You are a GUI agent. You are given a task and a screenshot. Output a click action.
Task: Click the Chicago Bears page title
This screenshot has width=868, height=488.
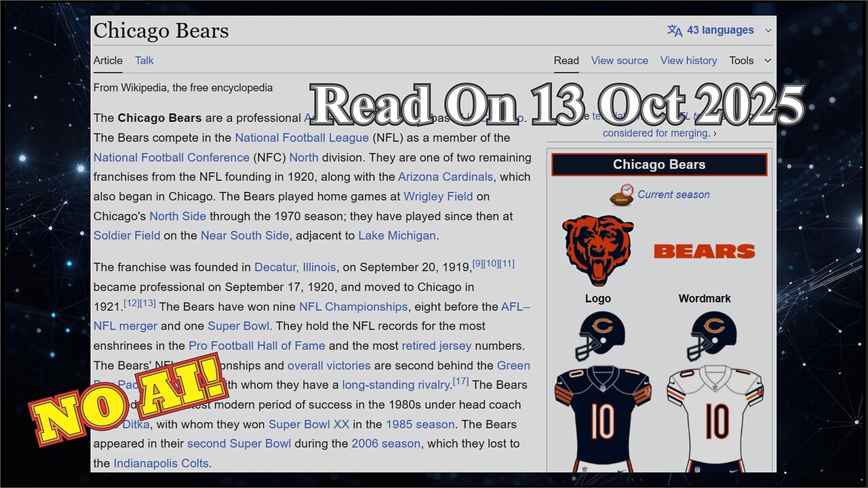pos(161,30)
